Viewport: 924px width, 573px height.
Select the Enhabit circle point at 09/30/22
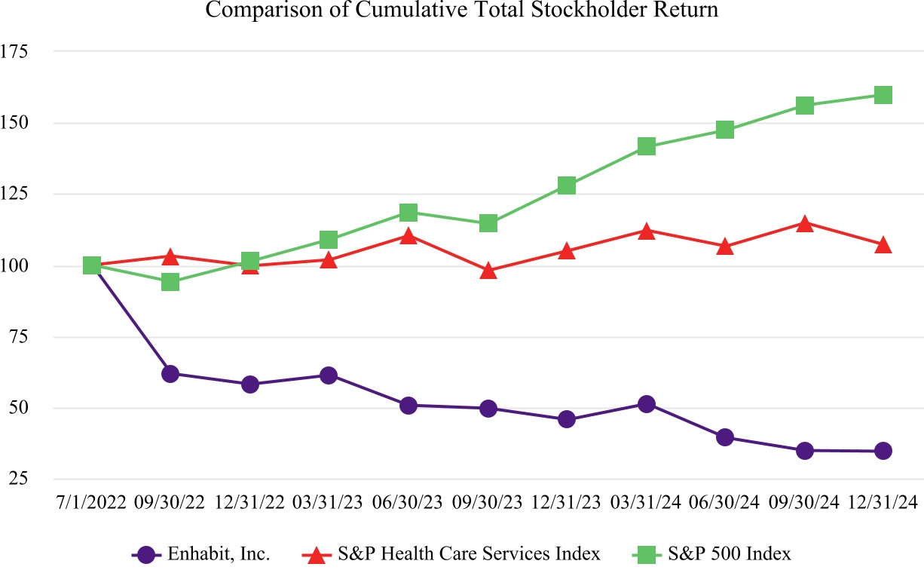coord(170,374)
